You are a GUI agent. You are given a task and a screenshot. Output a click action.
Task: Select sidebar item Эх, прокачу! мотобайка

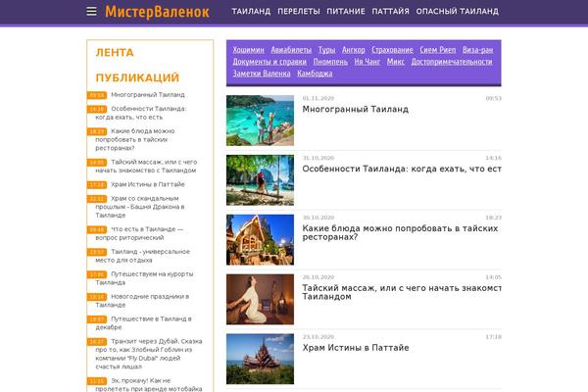pos(149,385)
